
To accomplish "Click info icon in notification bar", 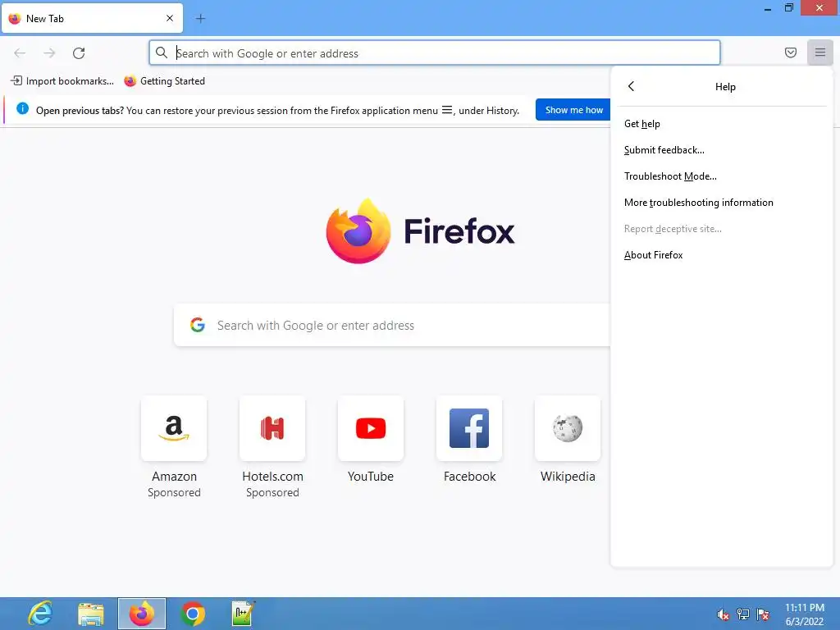I will tap(22, 109).
